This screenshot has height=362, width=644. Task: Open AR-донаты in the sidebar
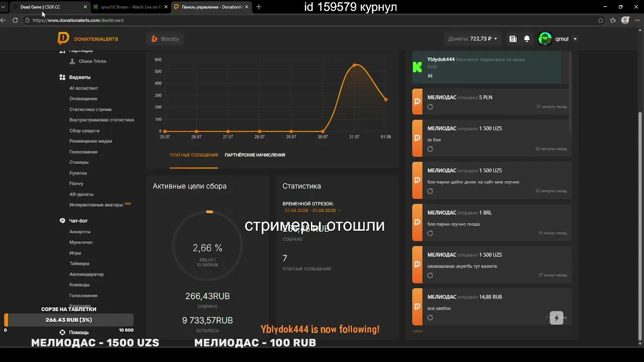[x=82, y=194]
